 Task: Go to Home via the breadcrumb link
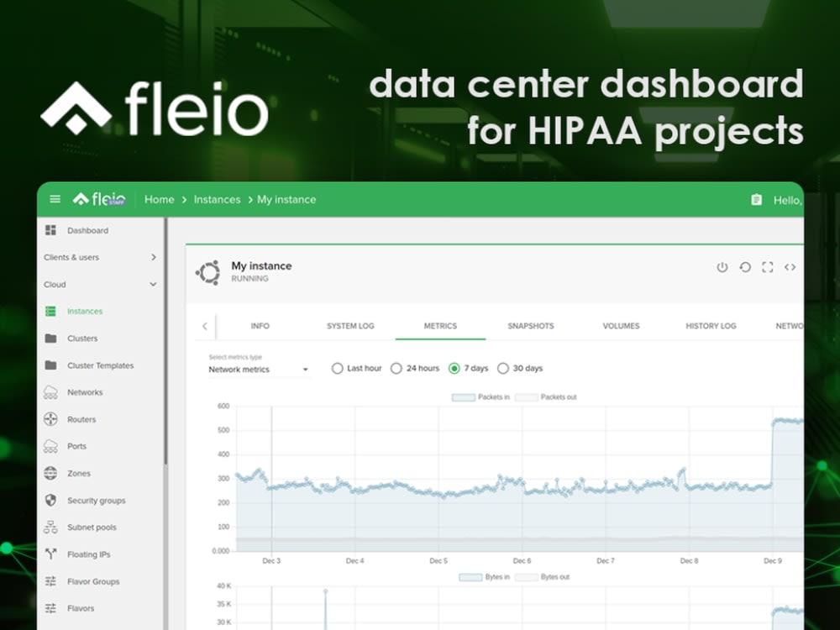click(x=159, y=199)
